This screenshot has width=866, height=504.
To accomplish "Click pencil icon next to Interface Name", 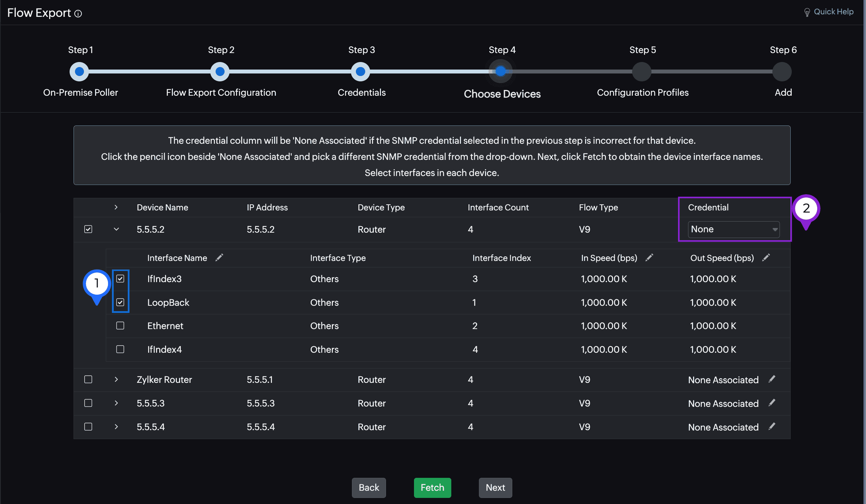I will (x=219, y=258).
